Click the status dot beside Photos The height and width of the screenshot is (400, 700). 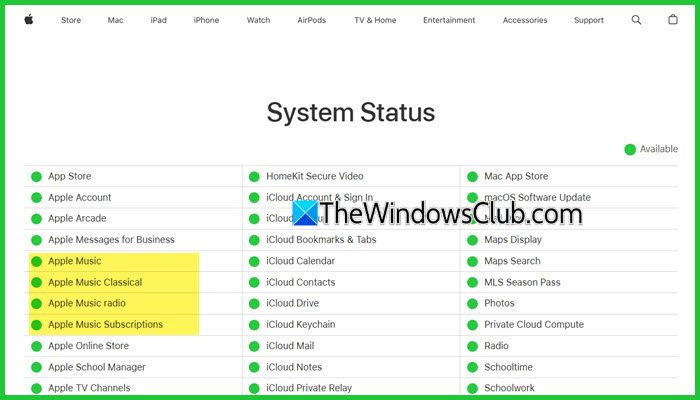pos(472,304)
